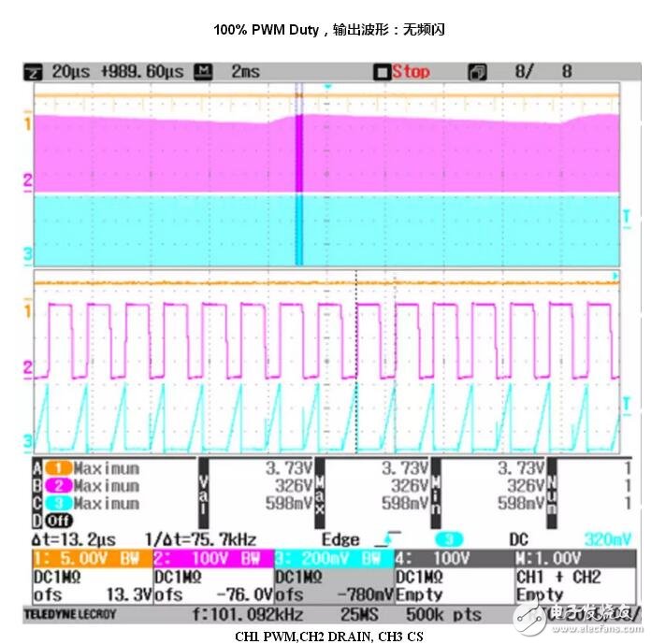Click trigger level T marker beside lower grid
Image resolution: width=651 pixels, height=644 pixels.
coord(627,405)
